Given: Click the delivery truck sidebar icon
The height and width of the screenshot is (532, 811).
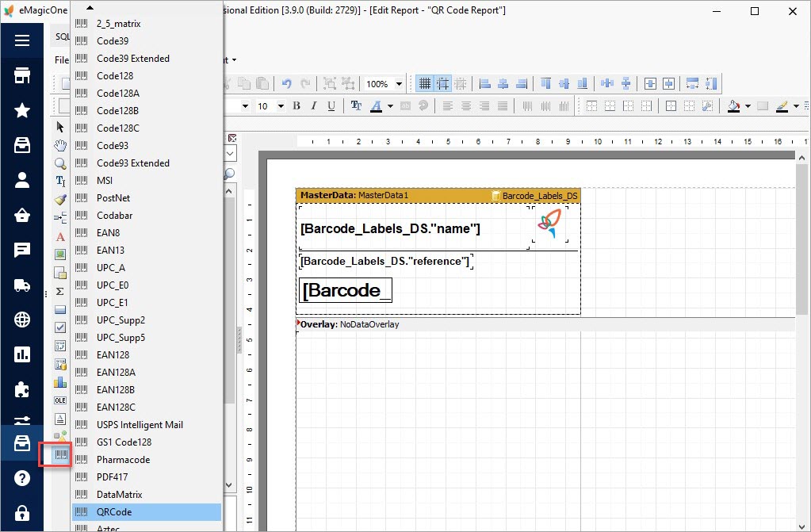Looking at the screenshot, I should 21,285.
